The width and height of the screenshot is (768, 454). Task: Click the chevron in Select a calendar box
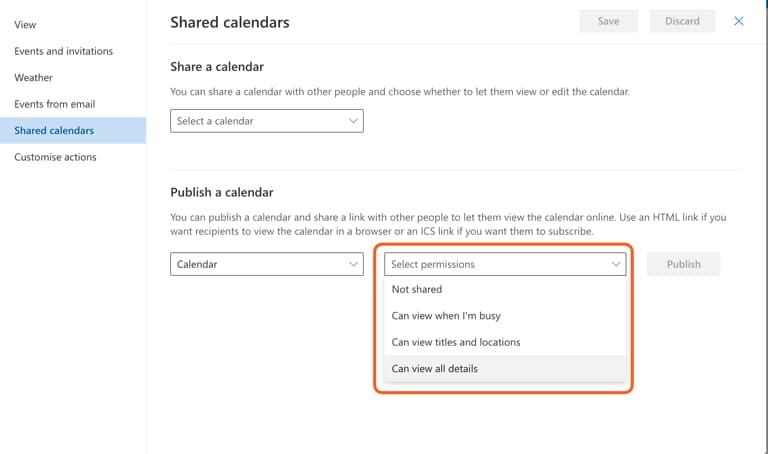(x=353, y=121)
